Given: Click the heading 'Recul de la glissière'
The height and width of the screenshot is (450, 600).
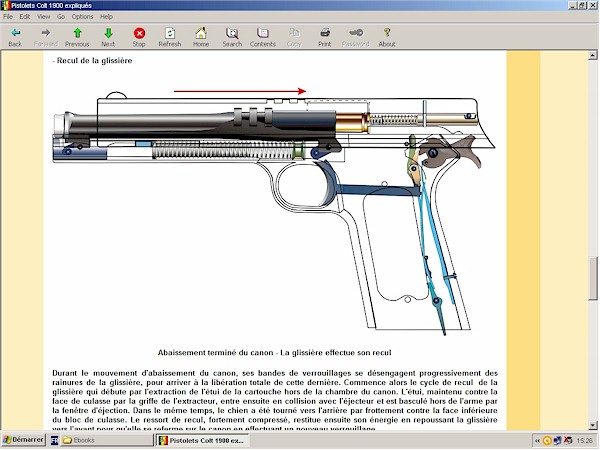Looking at the screenshot, I should (x=95, y=60).
